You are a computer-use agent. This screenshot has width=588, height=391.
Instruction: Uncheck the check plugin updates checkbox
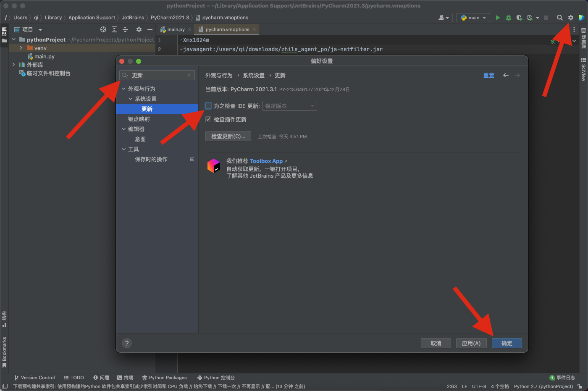(x=208, y=119)
